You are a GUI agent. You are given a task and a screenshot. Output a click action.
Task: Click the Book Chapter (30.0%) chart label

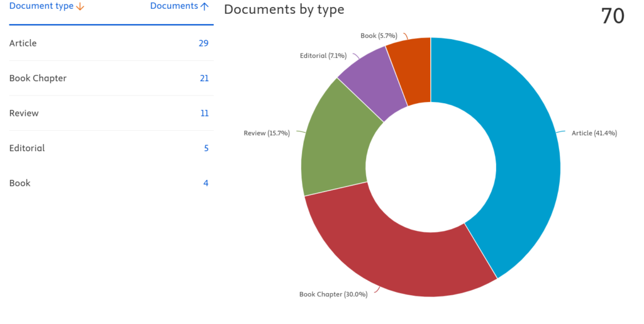pos(333,294)
